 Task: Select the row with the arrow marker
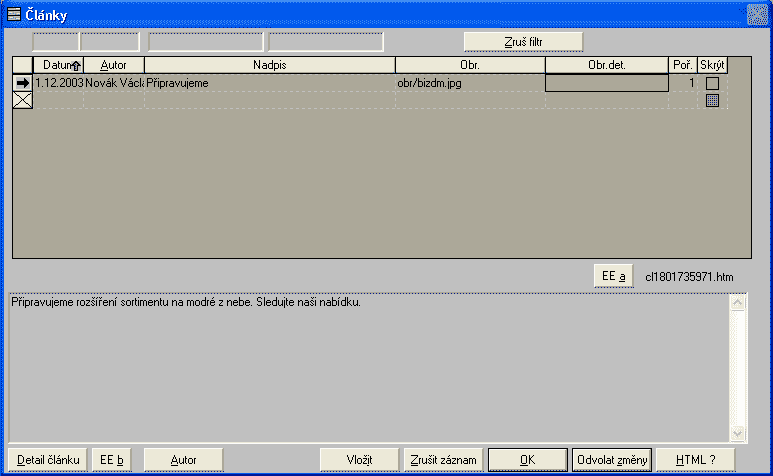(22, 83)
